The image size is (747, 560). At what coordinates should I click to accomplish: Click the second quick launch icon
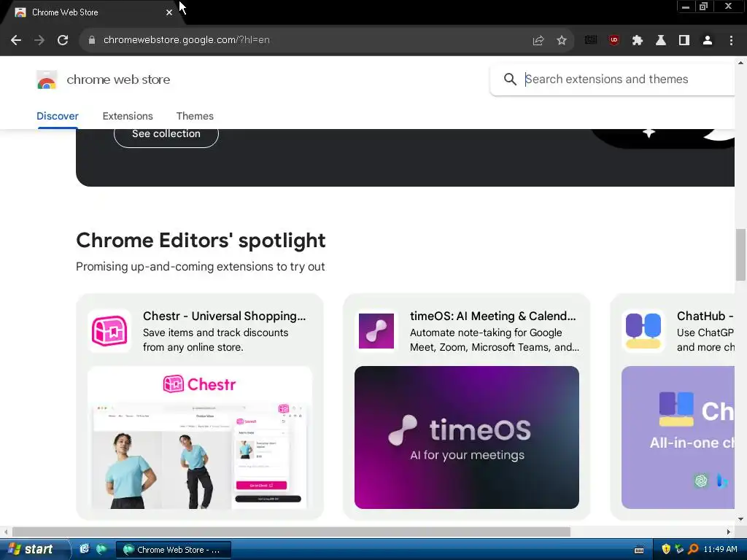click(x=101, y=549)
